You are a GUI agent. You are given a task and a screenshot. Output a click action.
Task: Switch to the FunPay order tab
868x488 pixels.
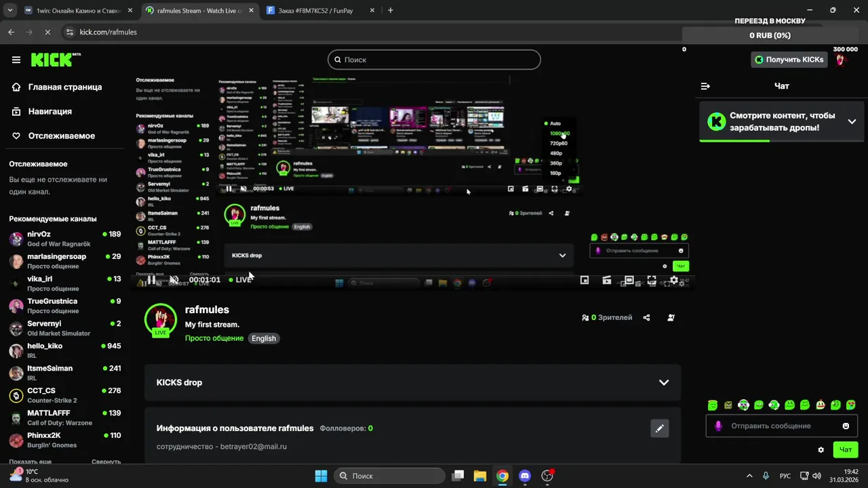click(321, 11)
